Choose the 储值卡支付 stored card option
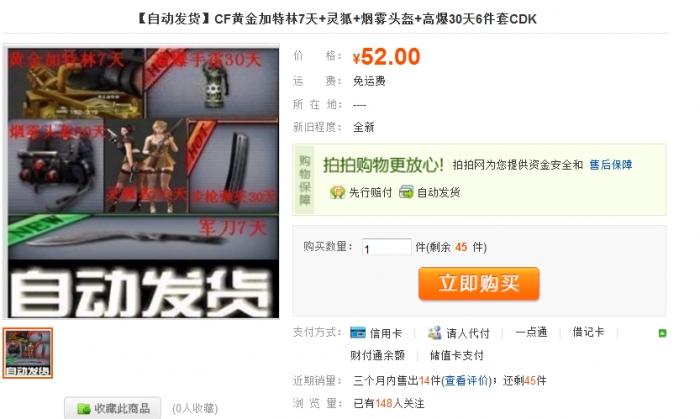The width and height of the screenshot is (700, 419). (x=457, y=355)
